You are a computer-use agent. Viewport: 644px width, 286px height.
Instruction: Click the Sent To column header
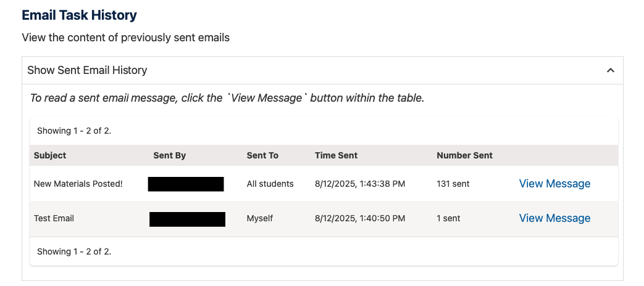(262, 155)
